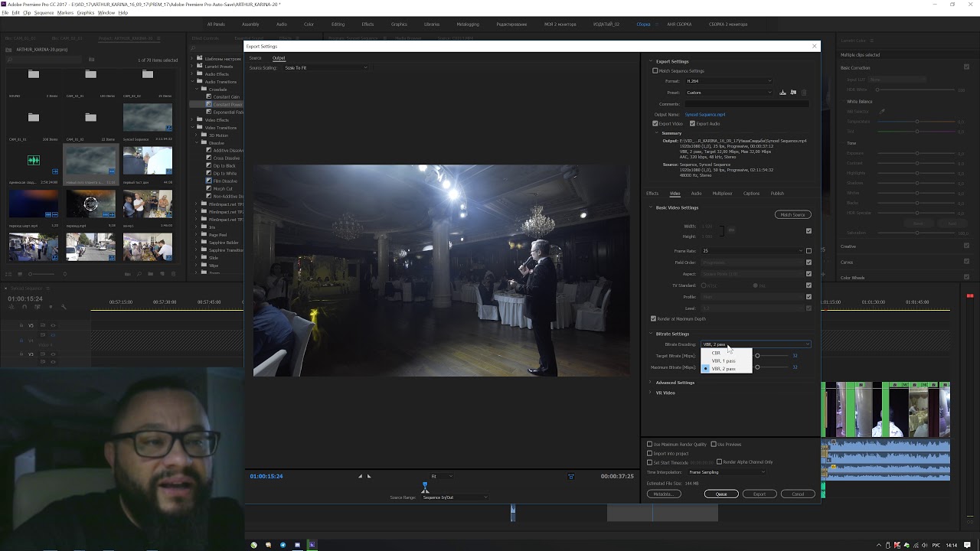Click the Target Bitrate slider handle
980x551 pixels.
tap(757, 356)
